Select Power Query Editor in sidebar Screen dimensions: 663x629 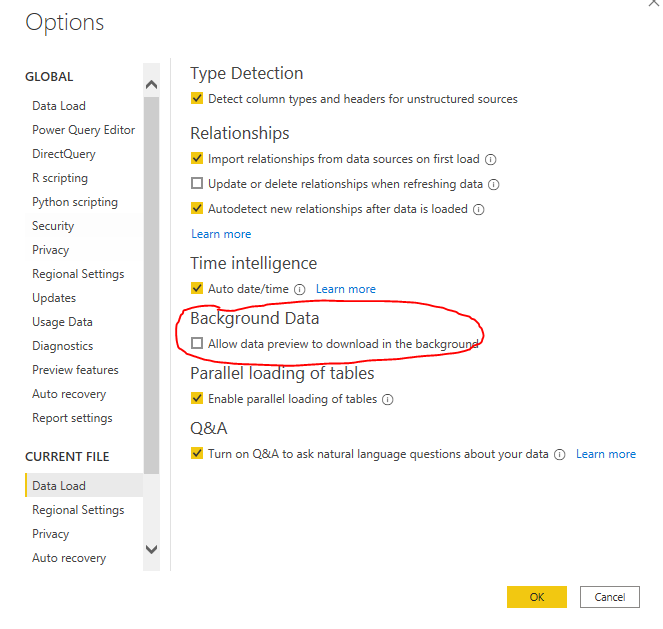(83, 130)
